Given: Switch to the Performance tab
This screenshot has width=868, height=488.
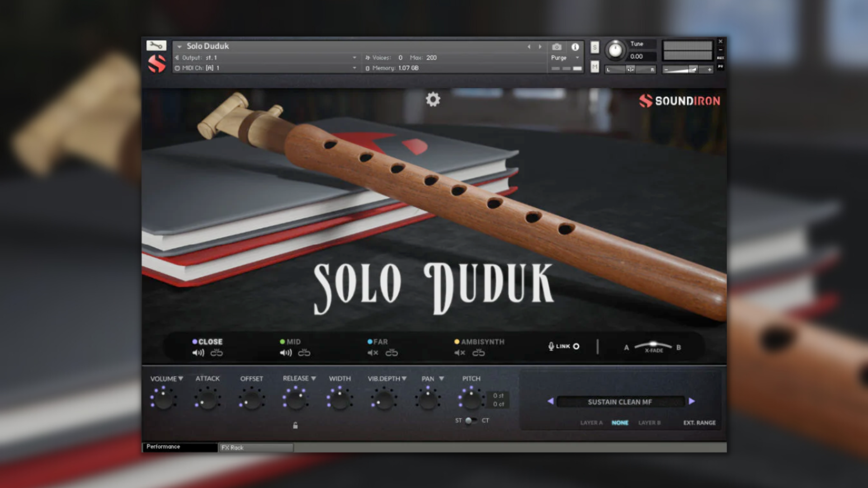Looking at the screenshot, I should pyautogui.click(x=180, y=447).
